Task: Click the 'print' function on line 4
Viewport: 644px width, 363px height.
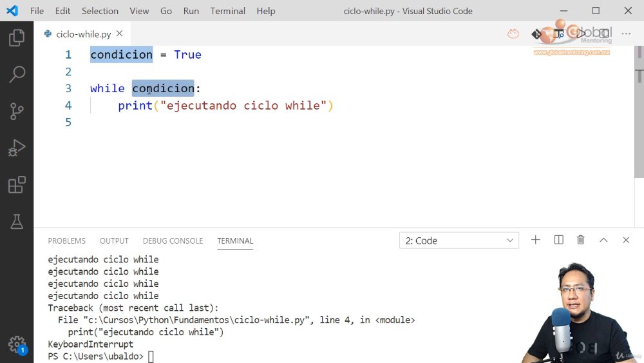Action: click(135, 106)
